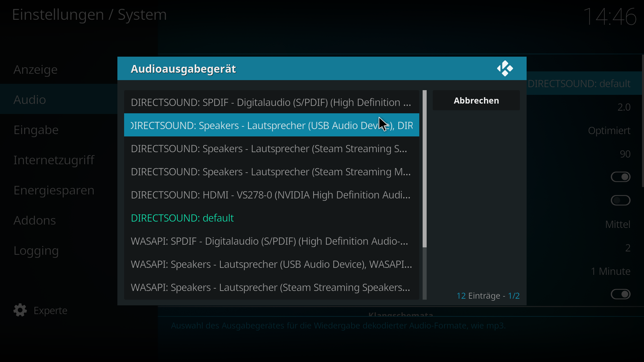Open the Internetzugriff settings category

coord(59,160)
